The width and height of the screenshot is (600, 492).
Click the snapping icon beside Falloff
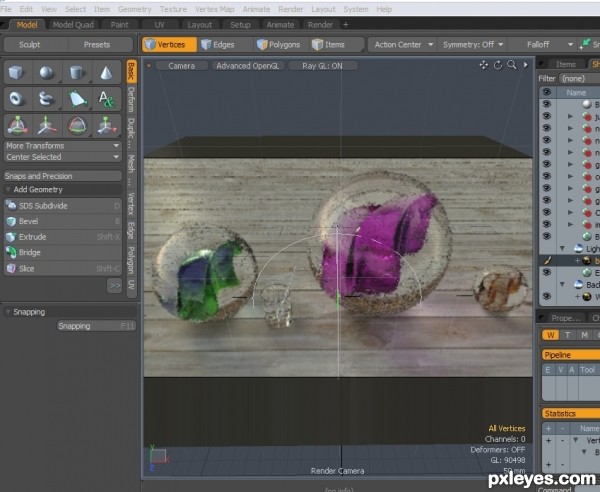pos(585,44)
